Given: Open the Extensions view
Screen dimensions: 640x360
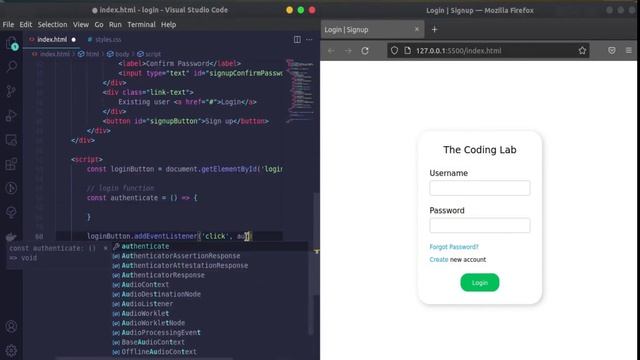Looking at the screenshot, I should [x=11, y=164].
